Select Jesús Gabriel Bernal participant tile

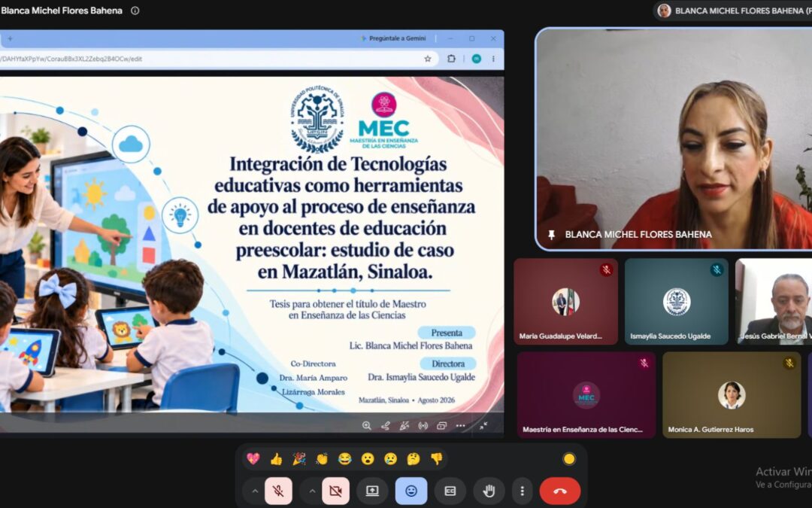[774, 302]
